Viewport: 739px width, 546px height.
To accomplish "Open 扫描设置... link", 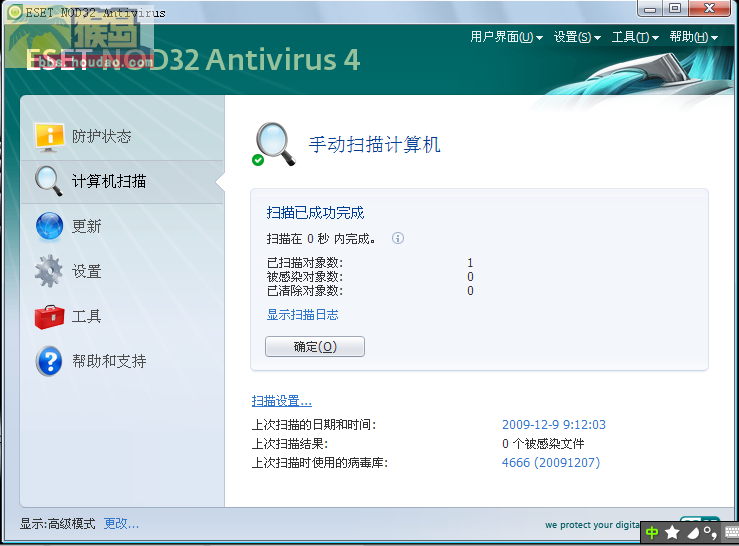I will pos(281,401).
